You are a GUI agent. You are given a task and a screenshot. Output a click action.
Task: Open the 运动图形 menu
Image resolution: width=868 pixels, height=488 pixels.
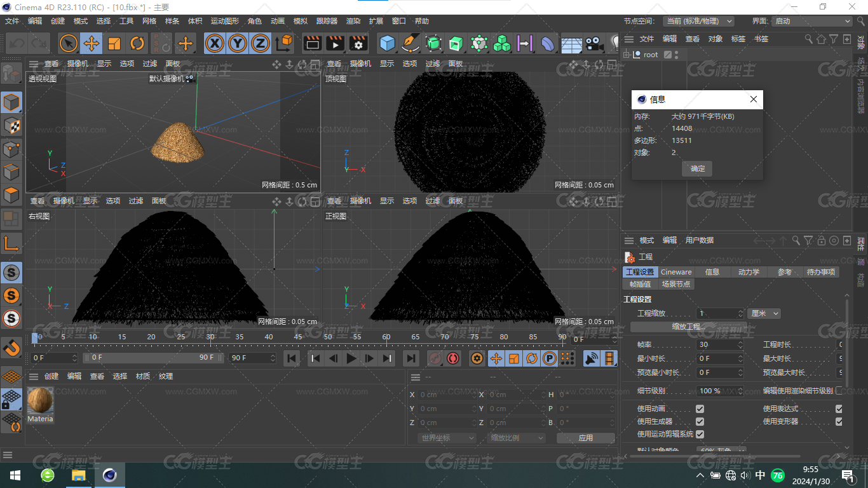[225, 21]
